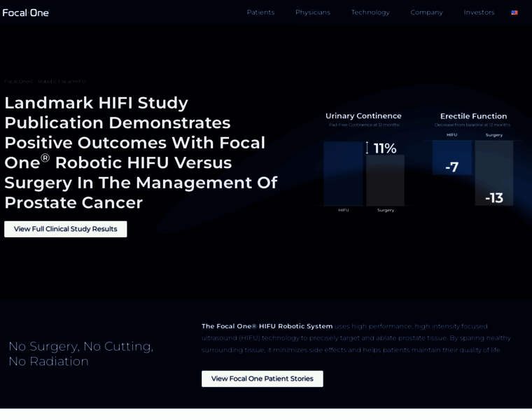This screenshot has height=420, width=532.
Task: Click the -13 Surgery value
Action: tap(494, 198)
